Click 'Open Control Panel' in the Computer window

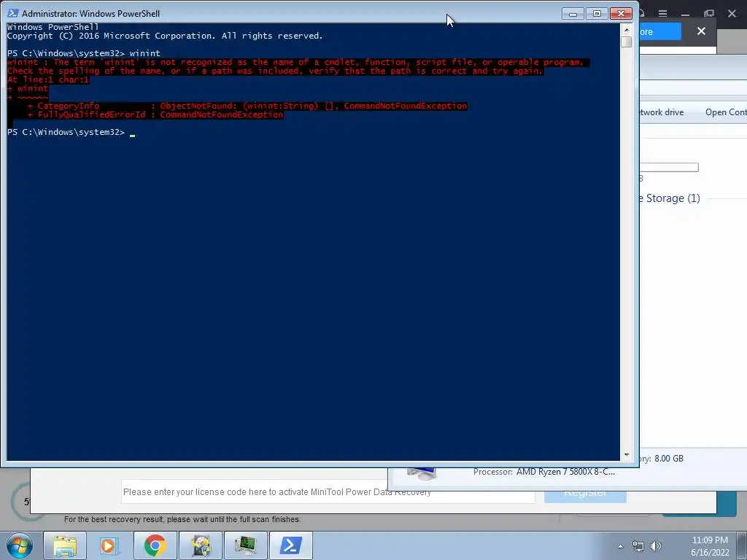(x=726, y=112)
